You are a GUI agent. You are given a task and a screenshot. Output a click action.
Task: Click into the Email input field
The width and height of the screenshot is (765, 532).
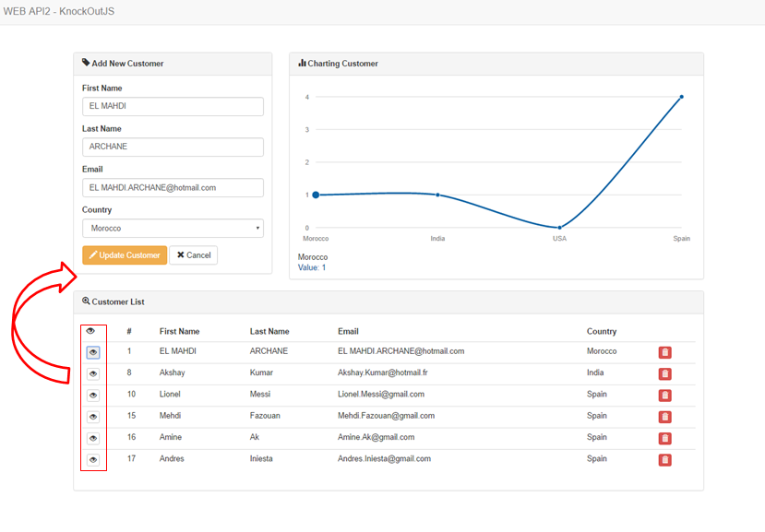[x=173, y=188]
